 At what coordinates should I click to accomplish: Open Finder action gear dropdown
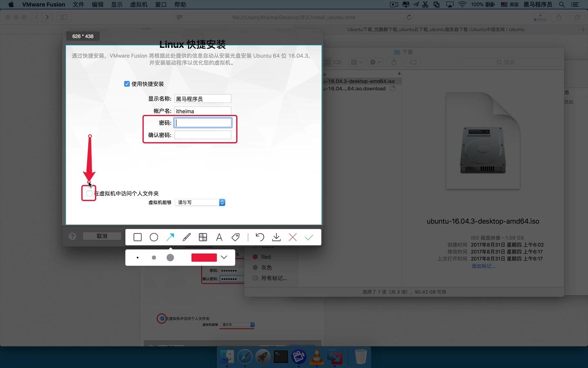coord(375,62)
